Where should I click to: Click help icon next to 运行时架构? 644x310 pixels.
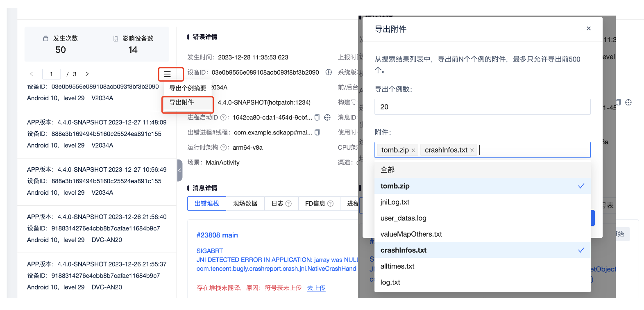224,148
